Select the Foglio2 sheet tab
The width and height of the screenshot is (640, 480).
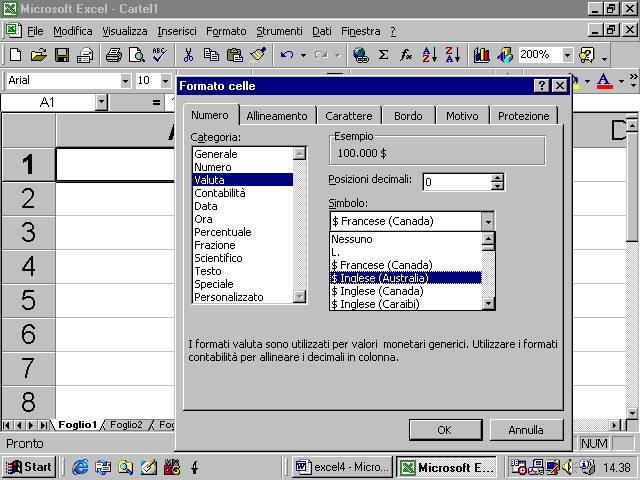tap(126, 425)
